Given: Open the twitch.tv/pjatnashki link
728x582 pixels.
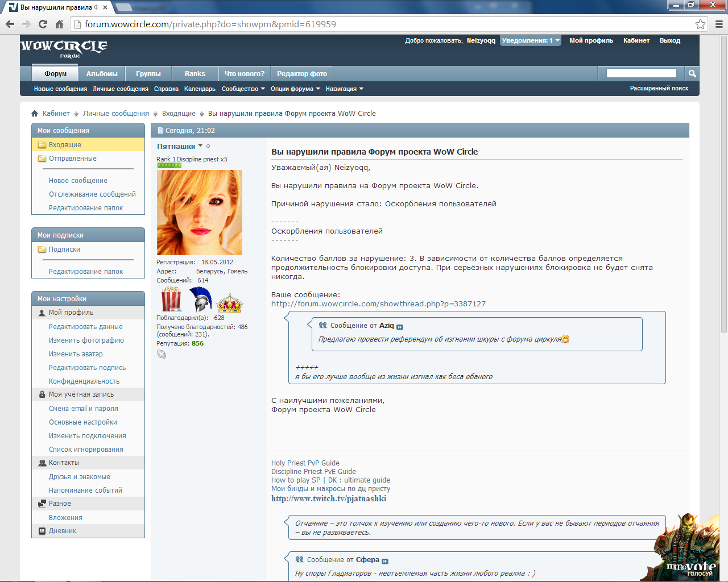Looking at the screenshot, I should pos(329,498).
